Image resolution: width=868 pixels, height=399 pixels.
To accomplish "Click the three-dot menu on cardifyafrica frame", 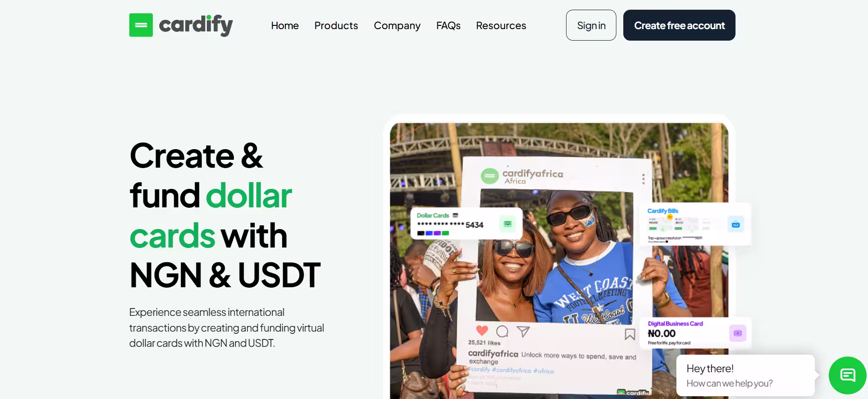I will (643, 179).
